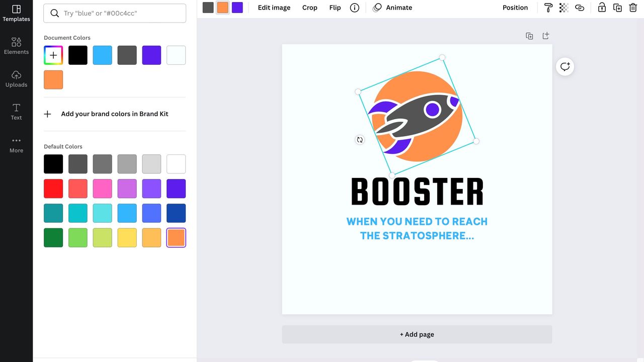Select the BOOSTER heading text
This screenshot has width=644, height=362.
pos(417,192)
